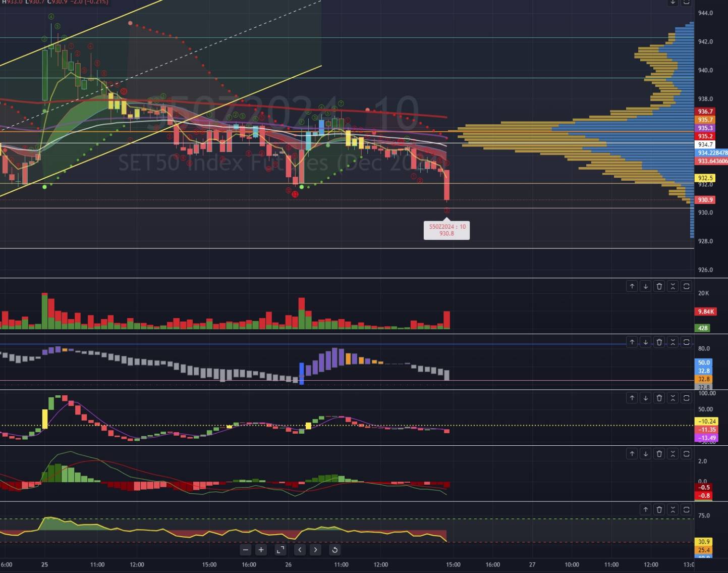Maximize the 80.0-scale oscillator pane
Viewport: 728px width, 573px height.
[687, 342]
